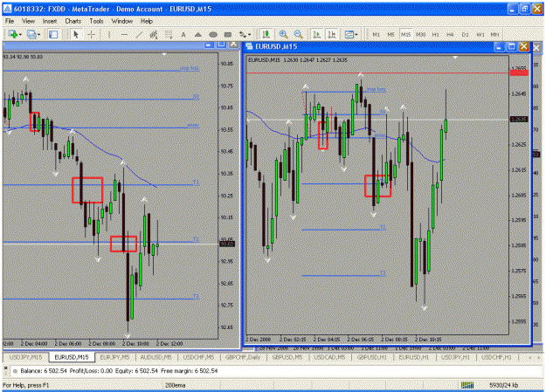Expand the Profiles dropdown arrow
546x392 pixels.
pyautogui.click(x=38, y=34)
